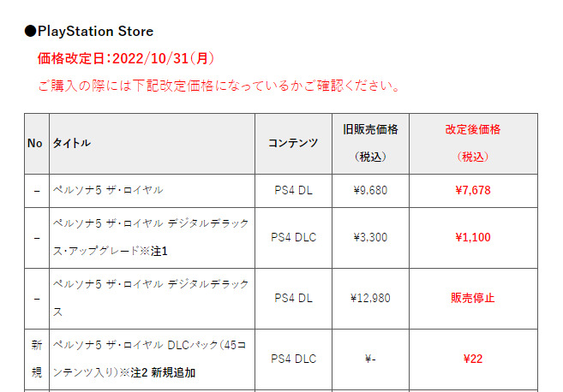Click the 新規 cell in the No column
The height and width of the screenshot is (392, 563).
coord(37,359)
